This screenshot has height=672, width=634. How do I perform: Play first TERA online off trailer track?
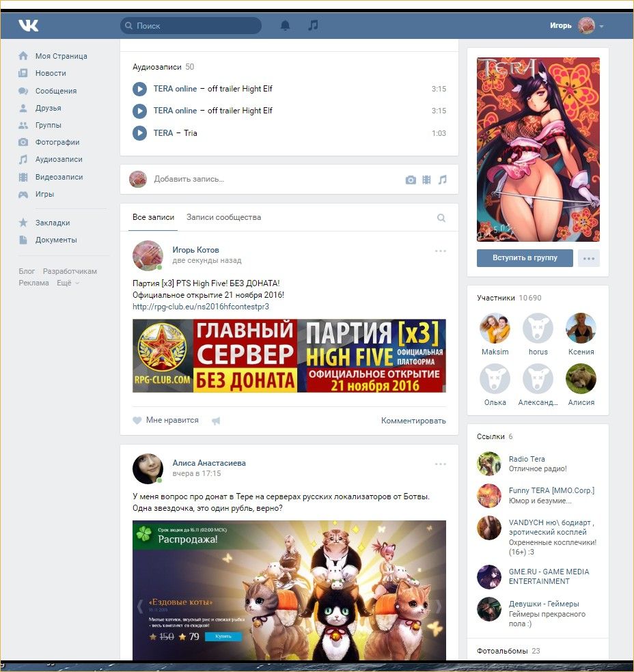pyautogui.click(x=139, y=89)
